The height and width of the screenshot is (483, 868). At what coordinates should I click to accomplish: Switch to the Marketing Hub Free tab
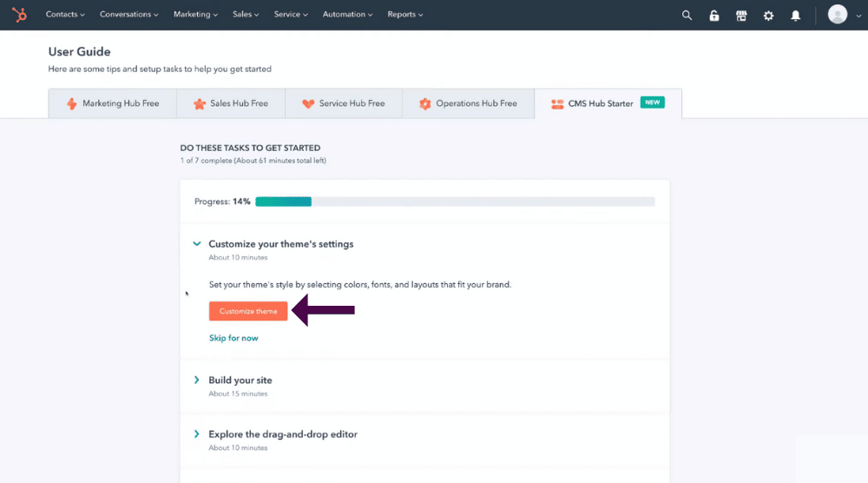click(x=112, y=103)
